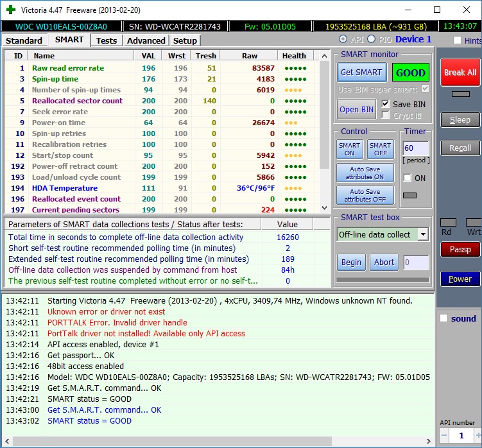Click Auto Save attributes ON
The width and height of the screenshot is (482, 448).
365,173
